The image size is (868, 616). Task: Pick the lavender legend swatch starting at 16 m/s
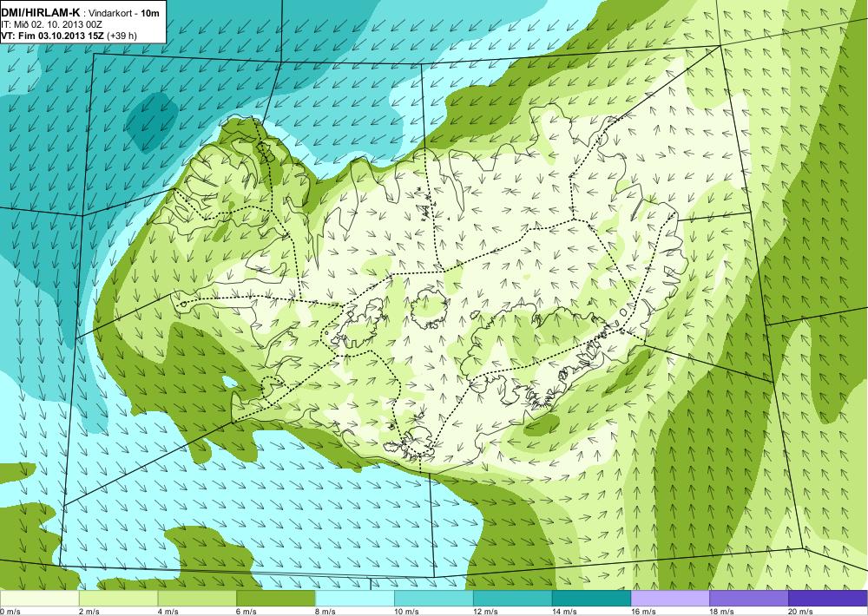pyautogui.click(x=670, y=599)
